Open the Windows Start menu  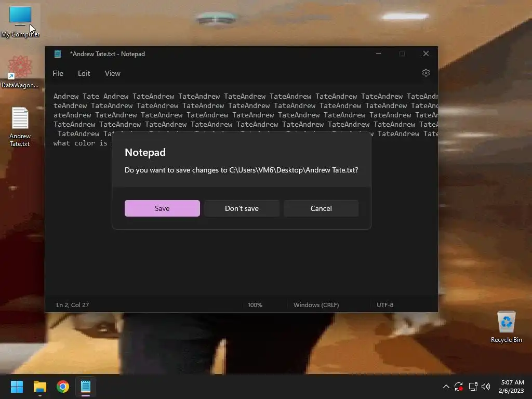(x=17, y=387)
